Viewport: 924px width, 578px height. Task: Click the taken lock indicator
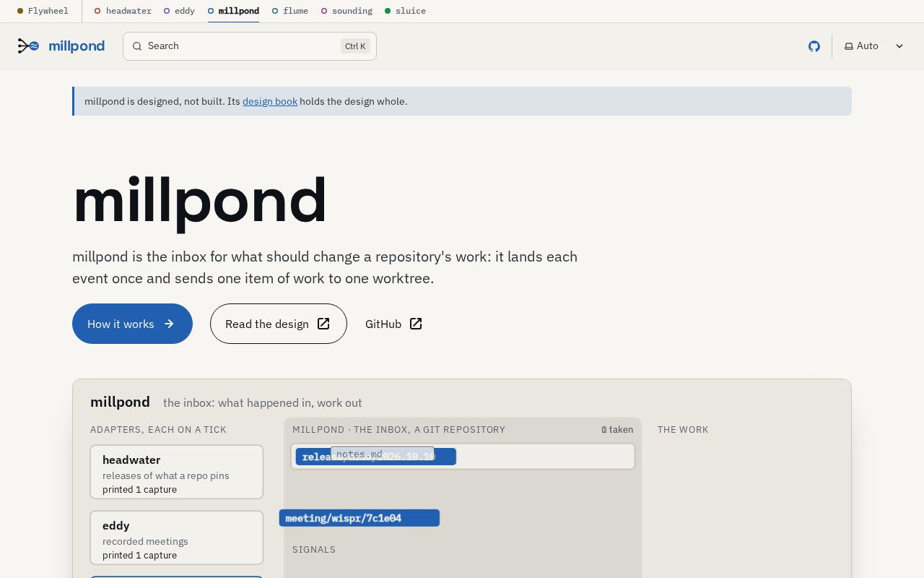(x=617, y=429)
